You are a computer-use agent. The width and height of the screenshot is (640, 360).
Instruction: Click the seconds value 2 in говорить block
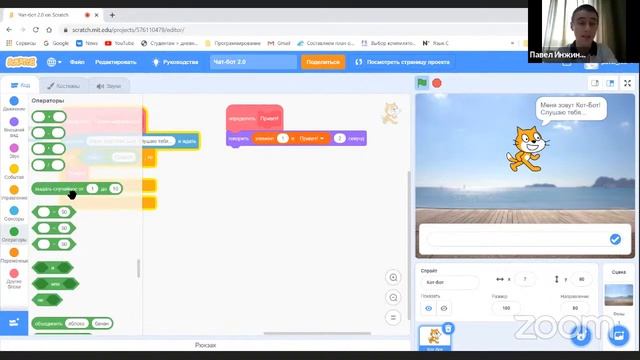[339, 138]
